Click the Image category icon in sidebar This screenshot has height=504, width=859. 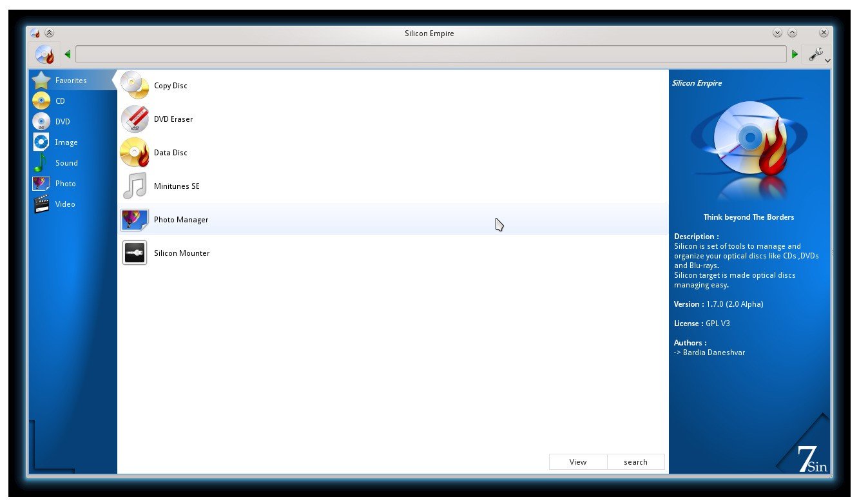(41, 142)
